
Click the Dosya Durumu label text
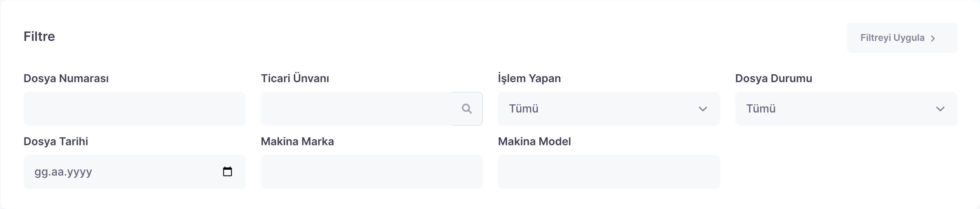(773, 78)
